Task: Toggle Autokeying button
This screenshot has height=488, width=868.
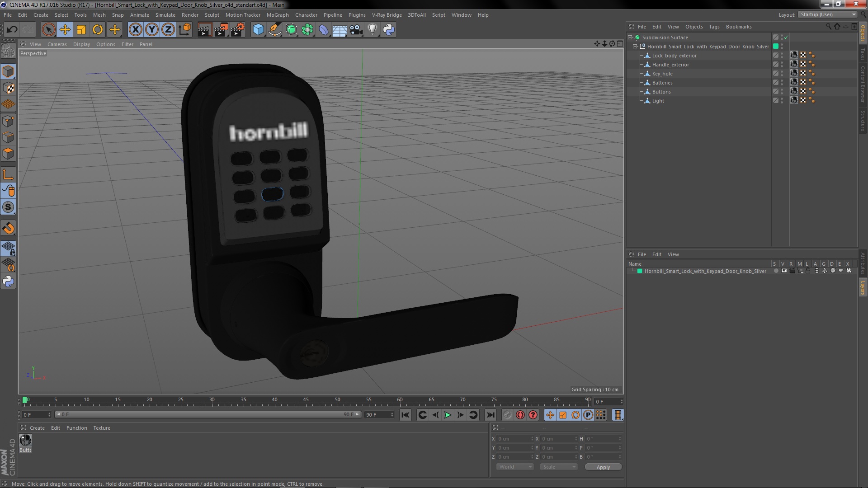Action: coord(520,415)
